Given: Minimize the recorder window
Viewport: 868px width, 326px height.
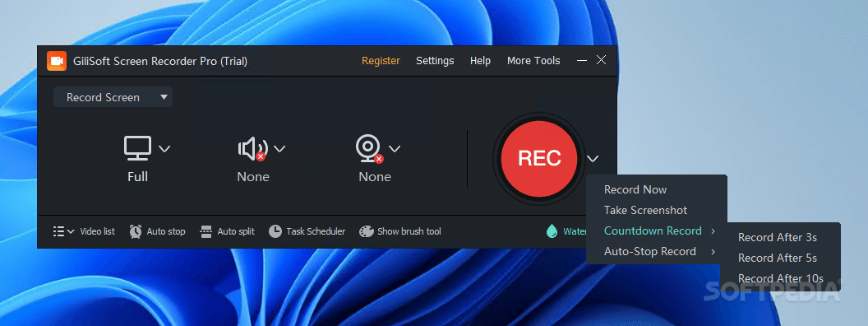Looking at the screenshot, I should [582, 60].
